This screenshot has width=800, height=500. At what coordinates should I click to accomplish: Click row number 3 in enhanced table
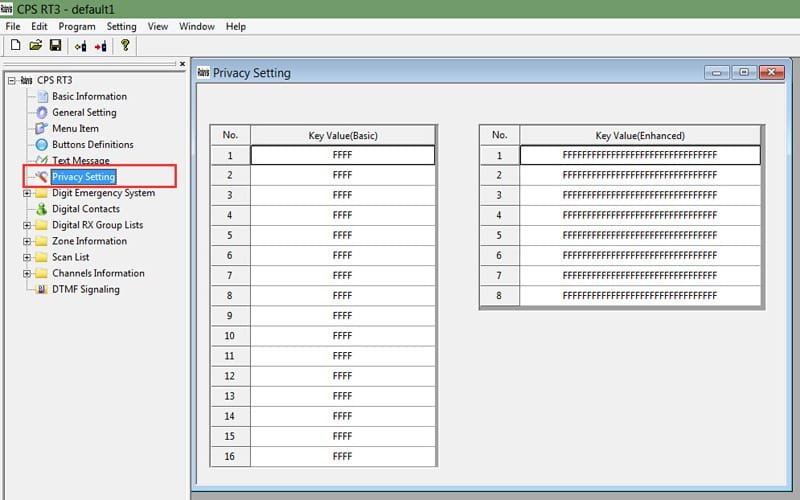(x=499, y=195)
